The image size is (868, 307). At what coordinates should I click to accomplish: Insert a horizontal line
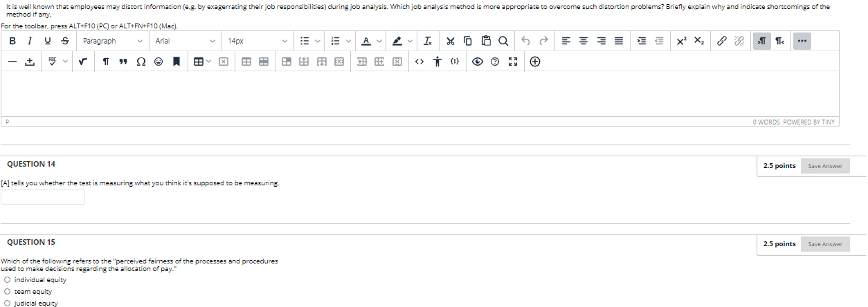point(13,62)
